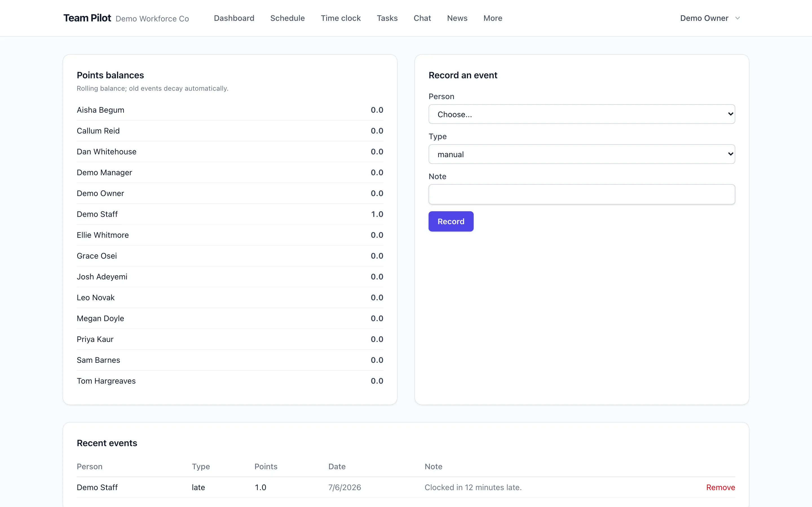Screen dimensions: 812x507
Task: Remove the Demo Staff late event
Action: pos(720,487)
